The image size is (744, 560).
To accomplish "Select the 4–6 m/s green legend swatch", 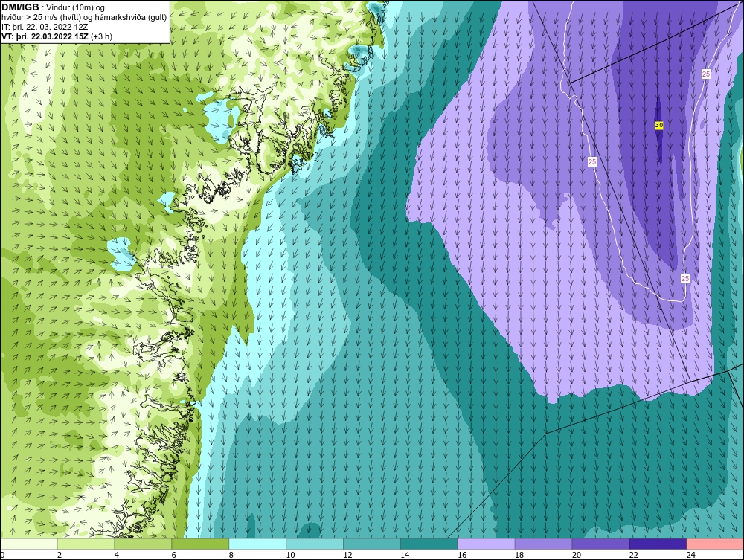I will [143, 544].
